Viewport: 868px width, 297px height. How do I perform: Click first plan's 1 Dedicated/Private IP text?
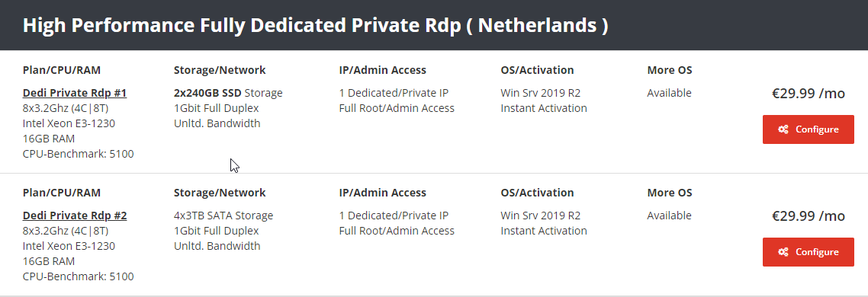tap(394, 93)
